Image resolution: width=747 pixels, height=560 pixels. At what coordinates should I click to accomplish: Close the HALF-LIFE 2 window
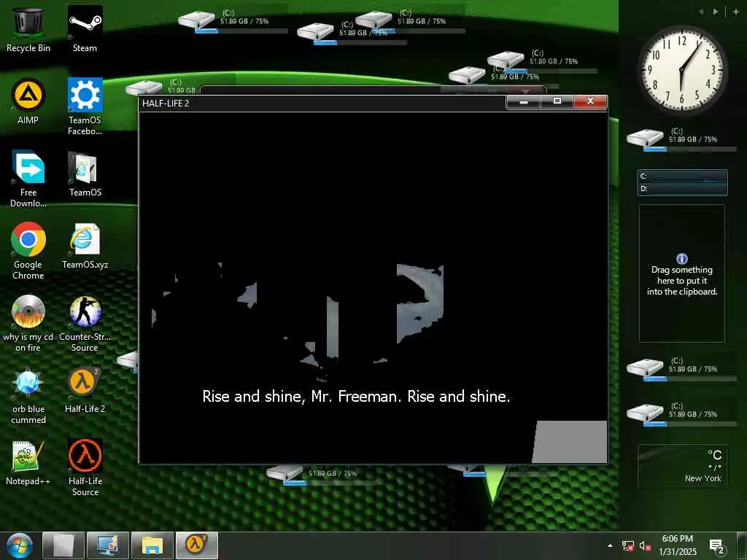pos(590,102)
